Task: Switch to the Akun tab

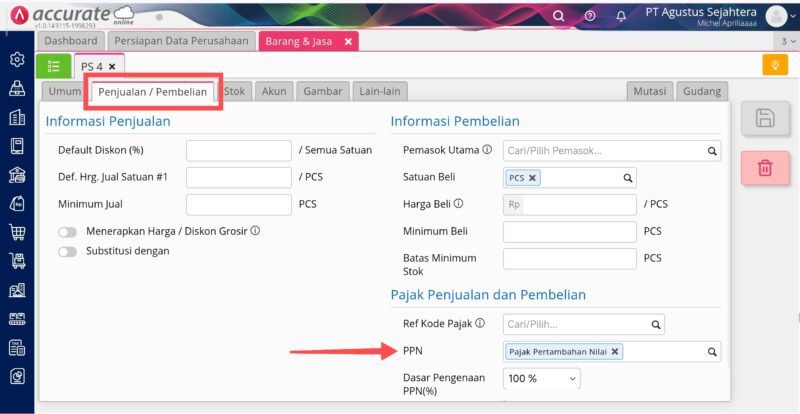Action: point(273,91)
